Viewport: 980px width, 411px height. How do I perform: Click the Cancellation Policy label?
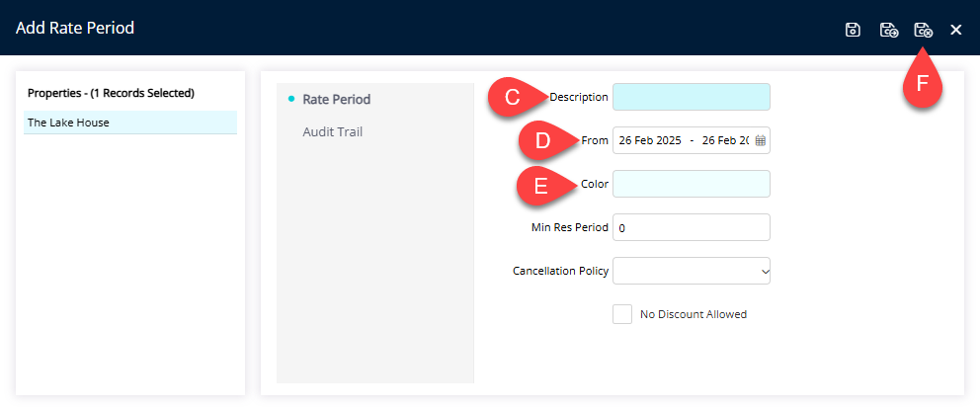pos(560,271)
